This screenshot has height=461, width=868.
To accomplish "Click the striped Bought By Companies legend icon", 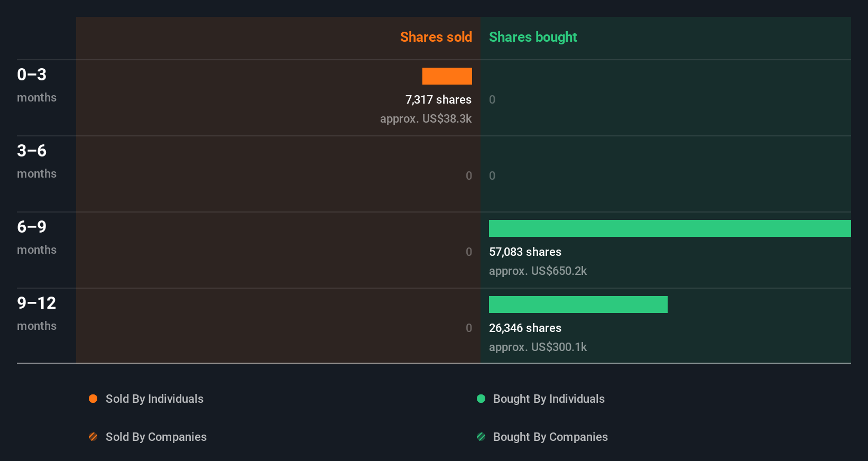I will 481,437.
